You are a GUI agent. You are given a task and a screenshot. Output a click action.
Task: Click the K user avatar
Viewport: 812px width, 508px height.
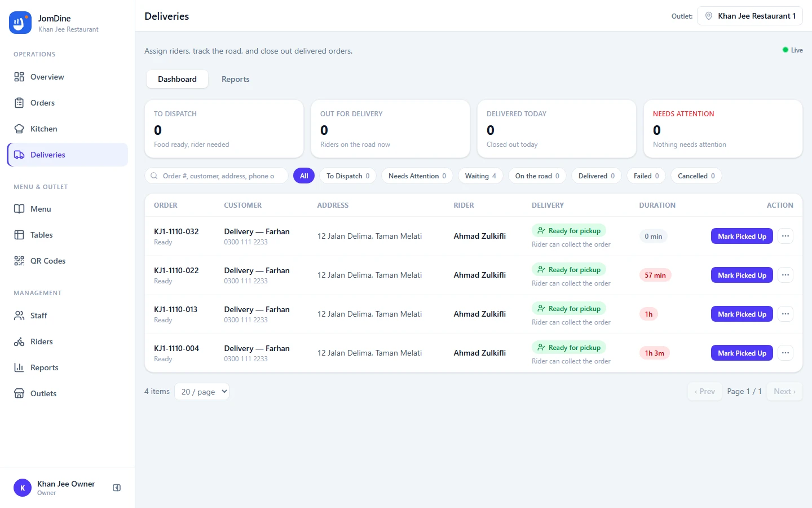23,488
